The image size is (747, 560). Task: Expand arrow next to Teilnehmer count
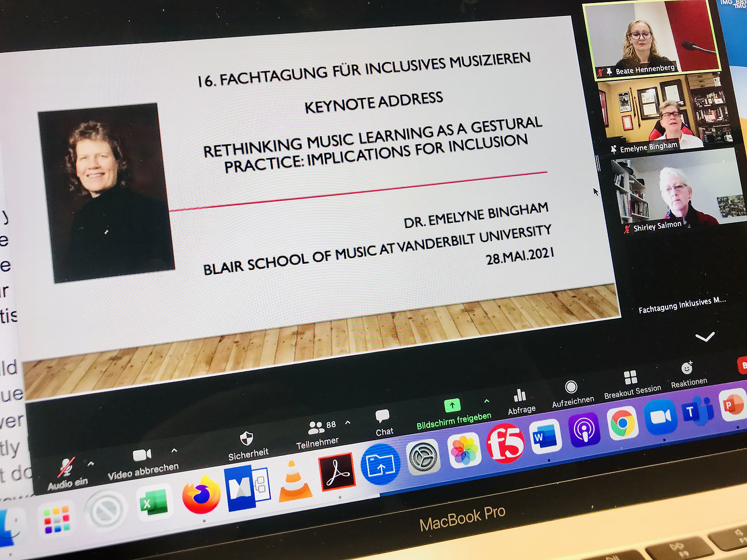click(348, 423)
